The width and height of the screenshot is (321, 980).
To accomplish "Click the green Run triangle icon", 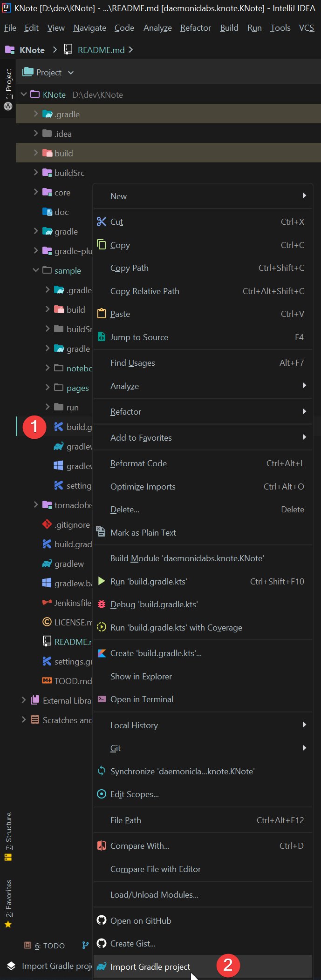I will pyautogui.click(x=102, y=581).
